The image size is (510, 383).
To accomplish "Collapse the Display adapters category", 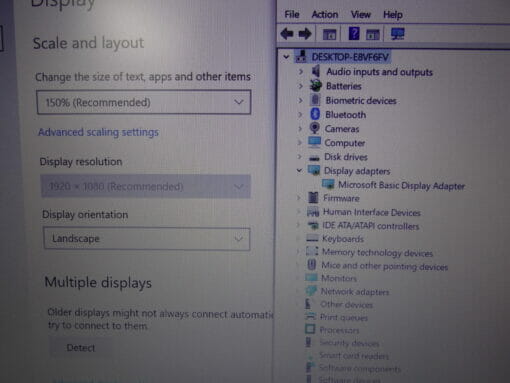I will pos(299,170).
